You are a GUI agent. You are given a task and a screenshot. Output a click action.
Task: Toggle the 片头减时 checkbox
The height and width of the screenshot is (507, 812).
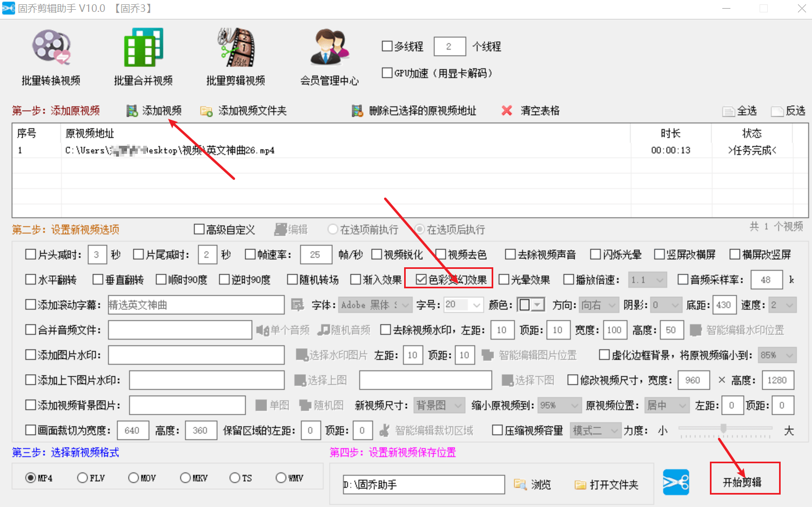tap(31, 254)
